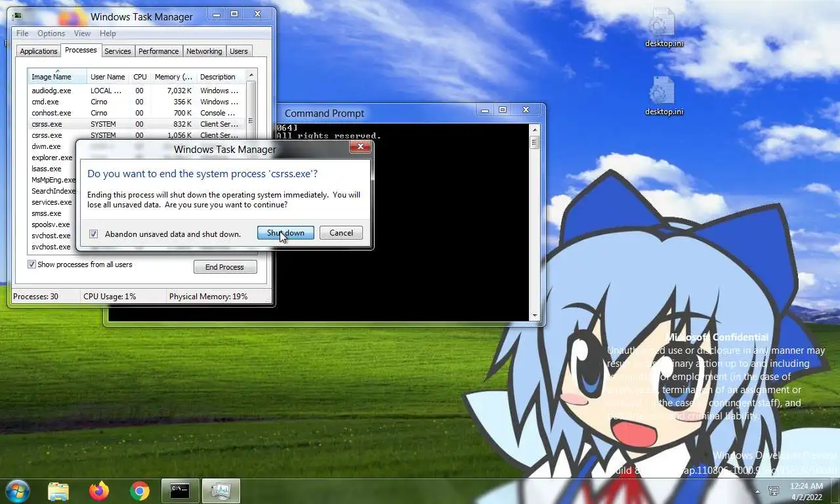Click the Task Manager taskbar button

coord(221,491)
